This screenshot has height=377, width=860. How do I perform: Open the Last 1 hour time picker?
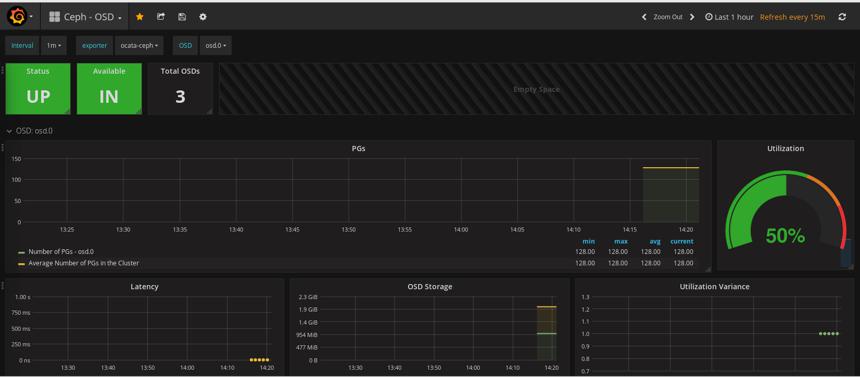(729, 17)
